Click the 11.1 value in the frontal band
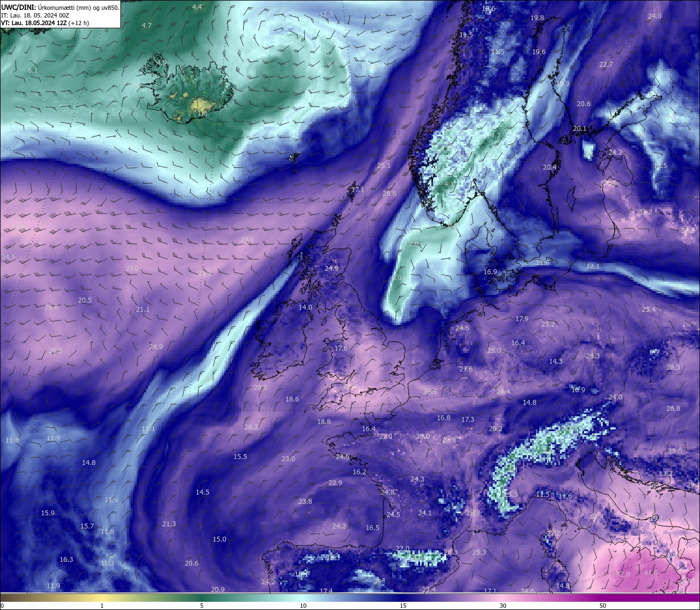Image resolution: width=700 pixels, height=610 pixels. 148,429
